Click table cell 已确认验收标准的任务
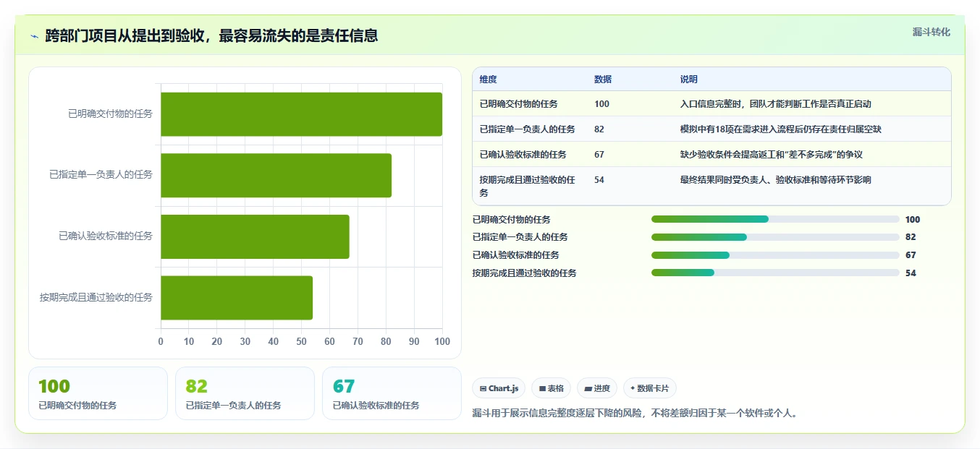Image resolution: width=980 pixels, height=449 pixels. [x=523, y=155]
